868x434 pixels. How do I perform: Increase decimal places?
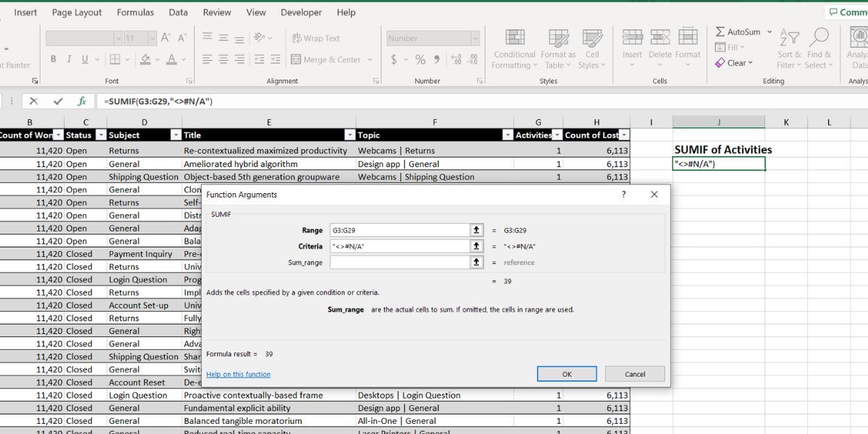pos(456,59)
